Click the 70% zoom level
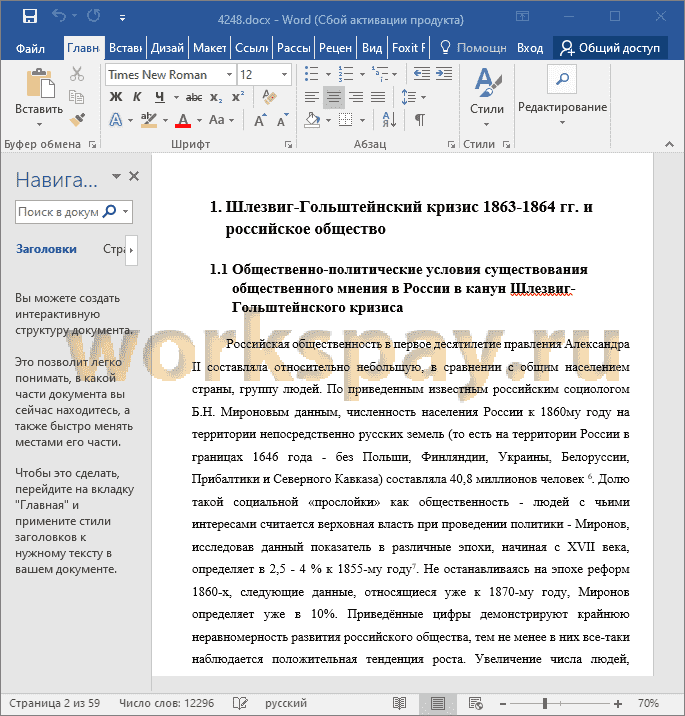685x716 pixels. click(x=648, y=703)
